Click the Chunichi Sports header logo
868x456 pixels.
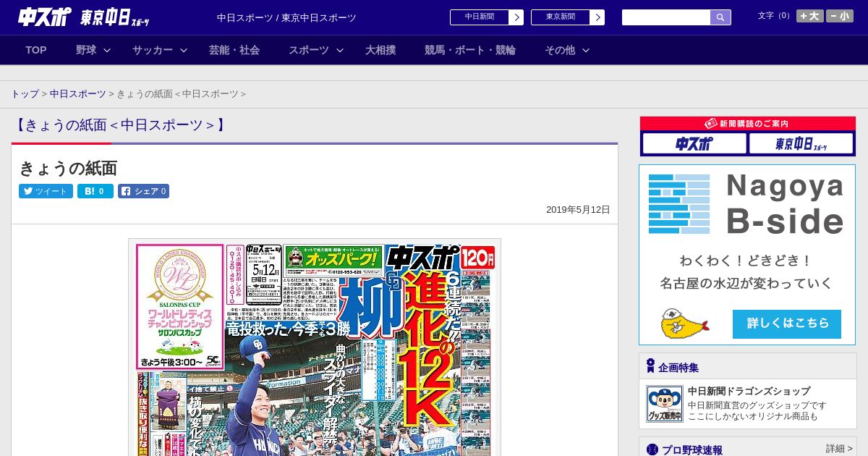45,17
